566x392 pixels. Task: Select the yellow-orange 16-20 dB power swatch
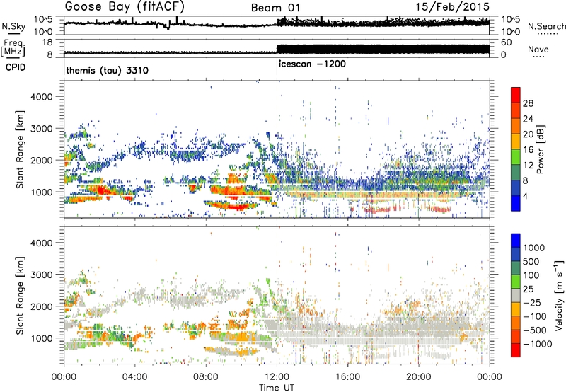click(x=516, y=142)
